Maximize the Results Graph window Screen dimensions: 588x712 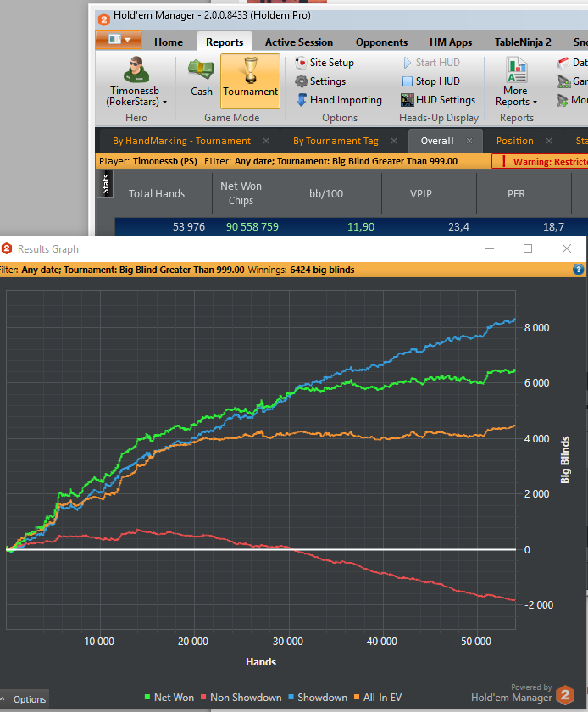[528, 248]
